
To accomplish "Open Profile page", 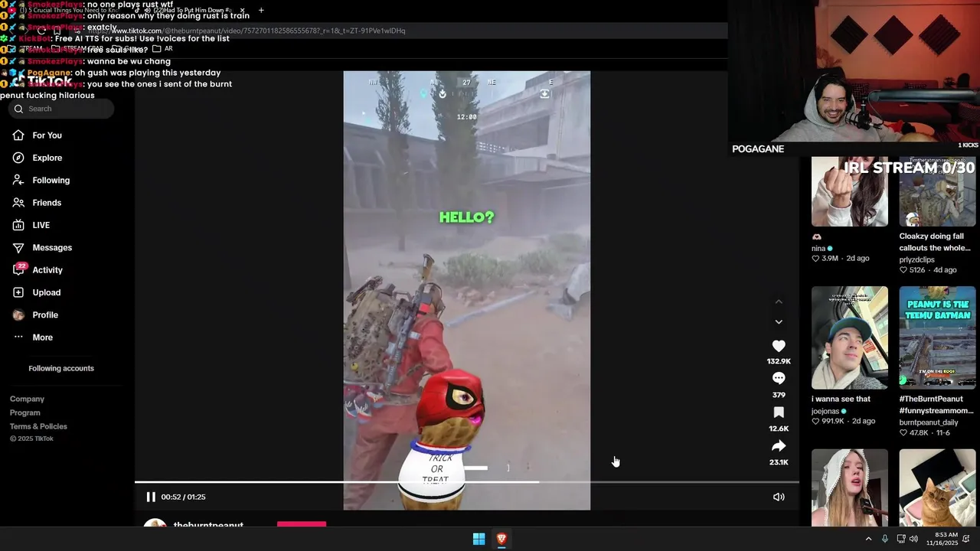I will coord(45,315).
